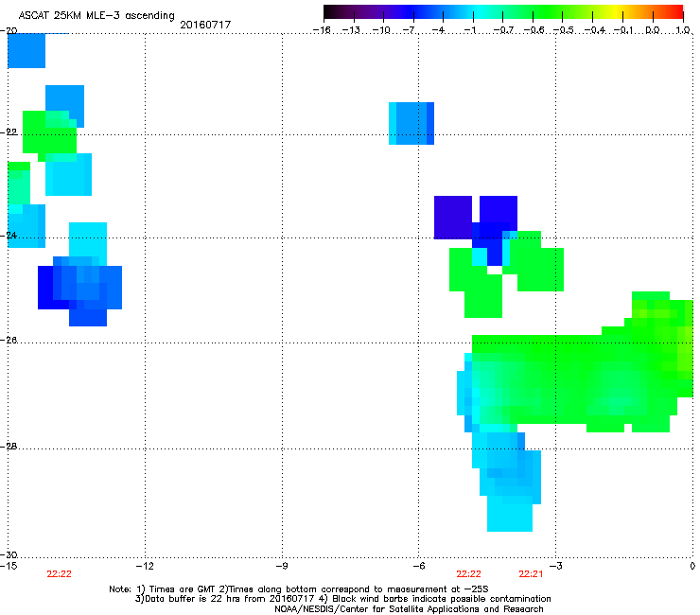Viewport: 700px width, 615px height.
Task: Click the "-22" latitude axis label
Action: (x=9, y=132)
